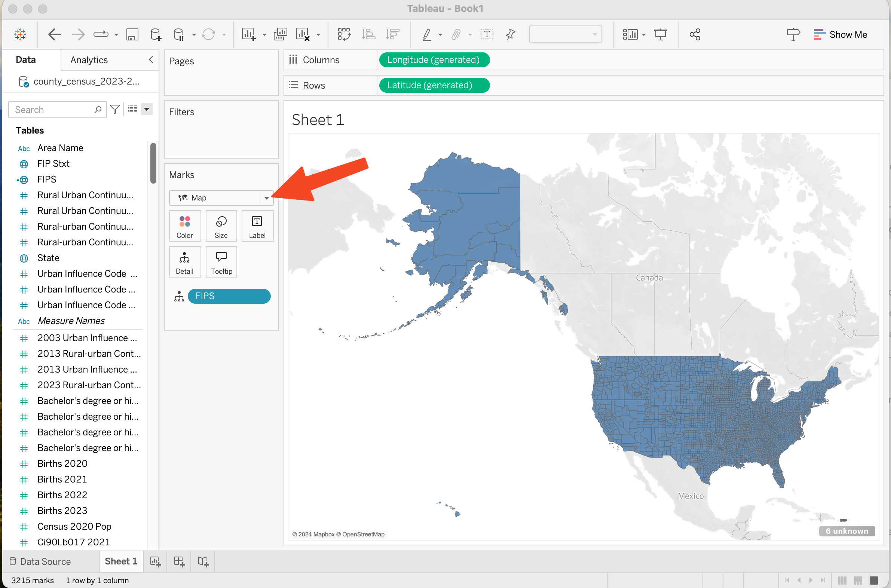891x588 pixels.
Task: Click the show sheet sorter grid icon
Action: click(x=842, y=580)
